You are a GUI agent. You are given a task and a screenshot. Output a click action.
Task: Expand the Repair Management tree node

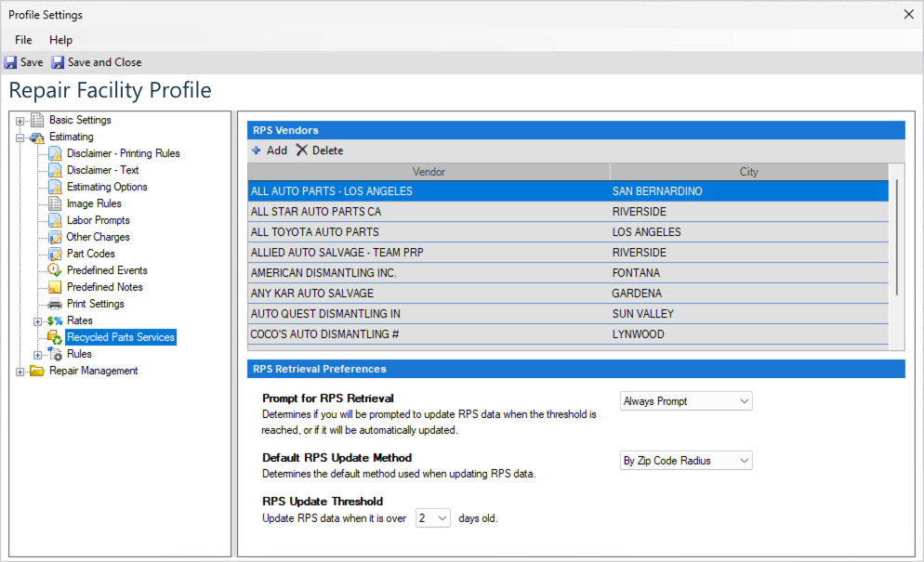pyautogui.click(x=20, y=372)
